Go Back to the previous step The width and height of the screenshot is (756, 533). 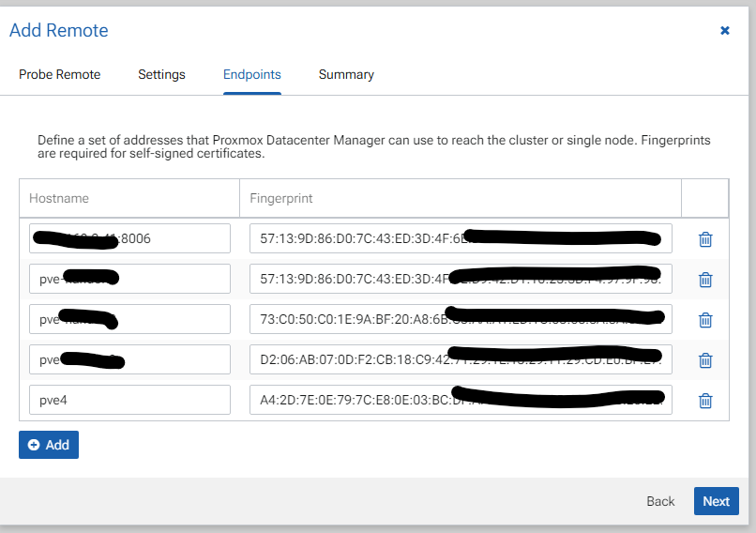[660, 501]
